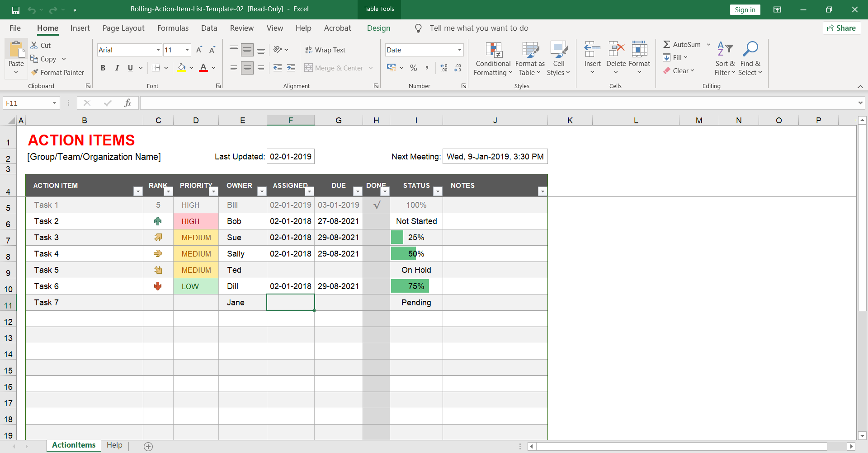This screenshot has width=868, height=453.
Task: Click the Share button
Action: pyautogui.click(x=841, y=28)
